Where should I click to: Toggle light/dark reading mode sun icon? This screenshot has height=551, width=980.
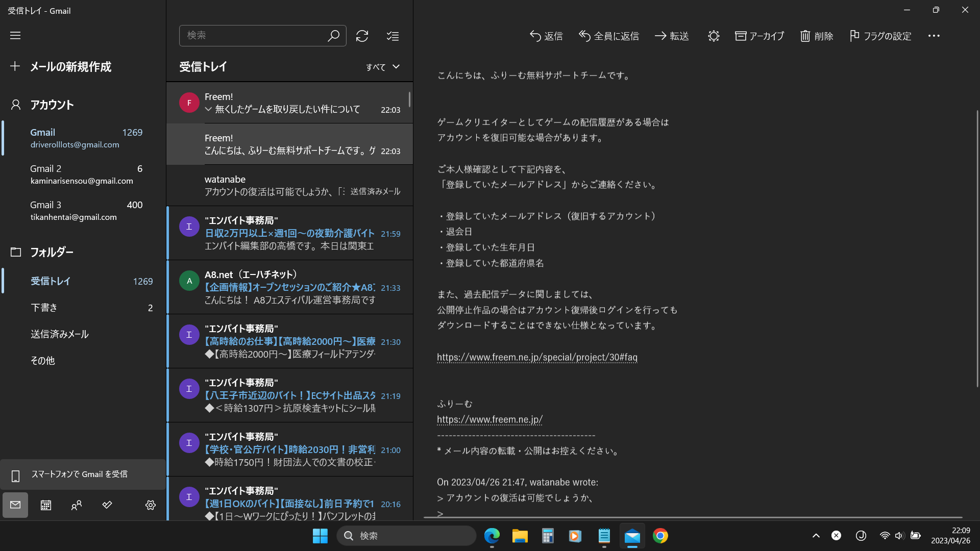(x=714, y=36)
